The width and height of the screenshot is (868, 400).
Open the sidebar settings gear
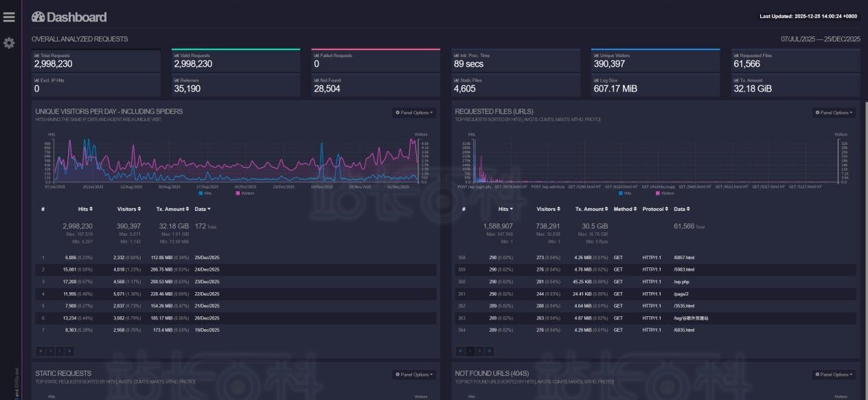9,43
